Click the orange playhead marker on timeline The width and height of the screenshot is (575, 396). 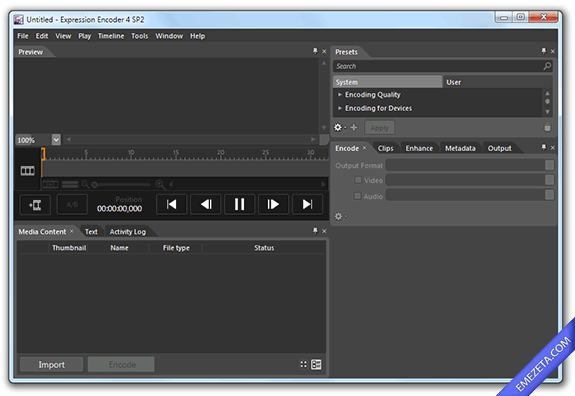pyautogui.click(x=43, y=154)
